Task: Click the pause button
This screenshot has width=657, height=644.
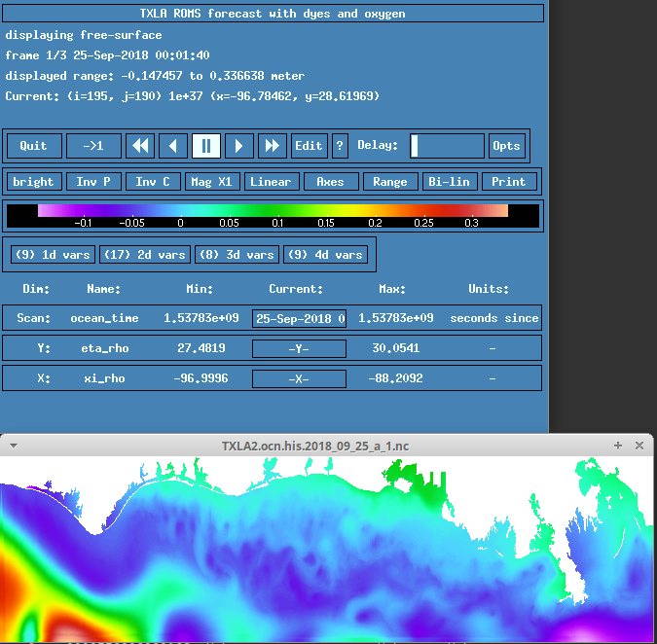Action: [206, 146]
